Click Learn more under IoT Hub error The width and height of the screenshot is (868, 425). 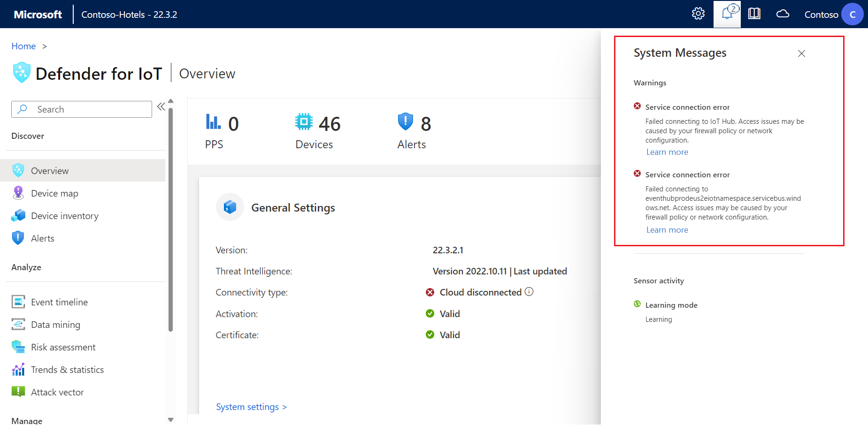pos(667,152)
